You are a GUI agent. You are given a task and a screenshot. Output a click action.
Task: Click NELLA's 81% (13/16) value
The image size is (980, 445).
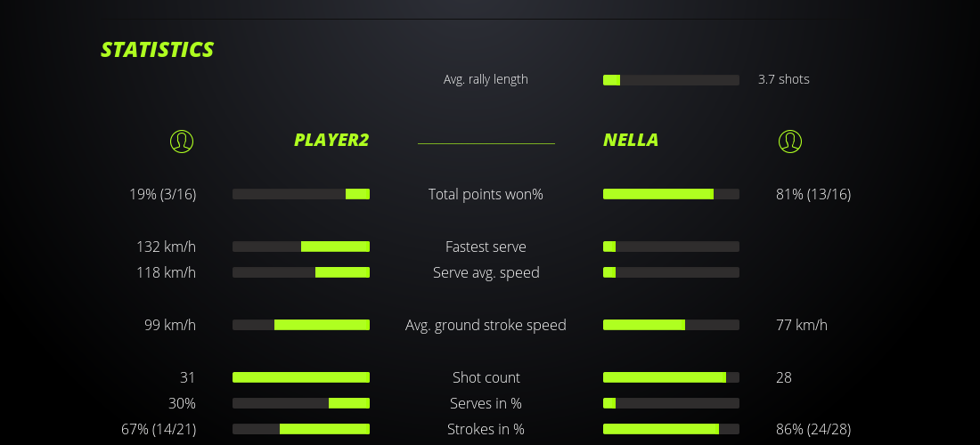click(x=813, y=194)
